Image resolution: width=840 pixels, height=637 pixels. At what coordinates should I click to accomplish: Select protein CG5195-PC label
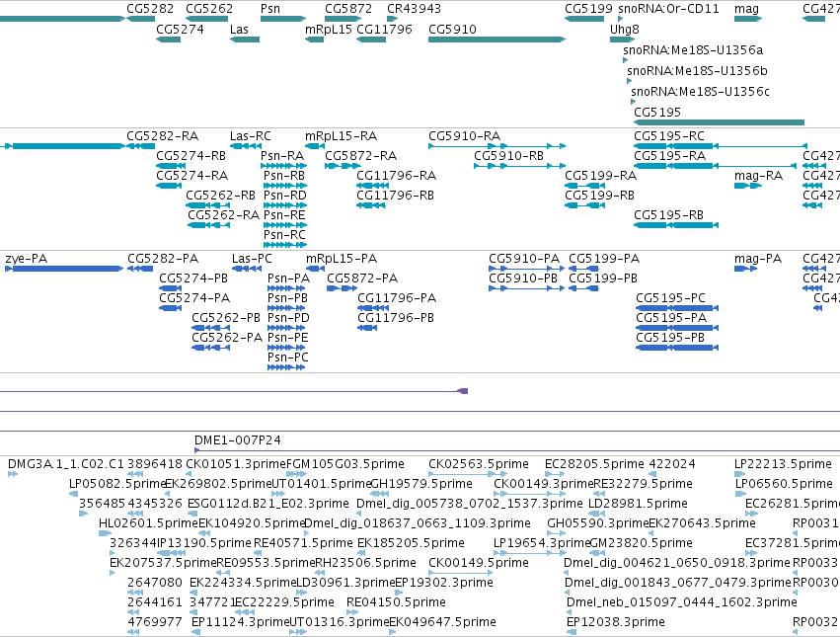point(670,298)
